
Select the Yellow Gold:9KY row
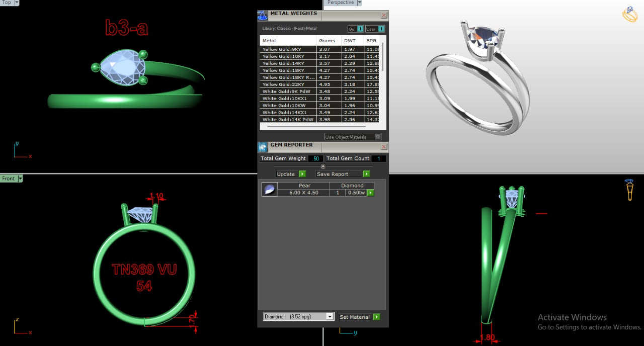click(x=320, y=49)
